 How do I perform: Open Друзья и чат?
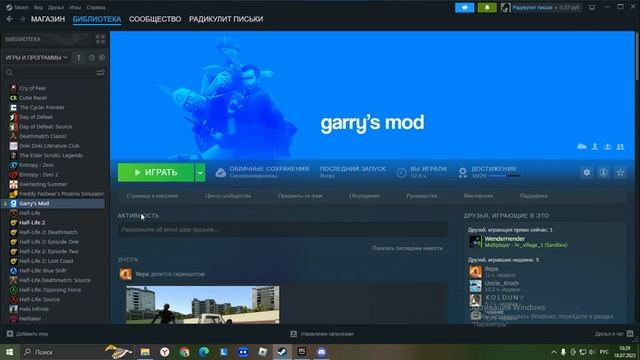click(x=614, y=334)
